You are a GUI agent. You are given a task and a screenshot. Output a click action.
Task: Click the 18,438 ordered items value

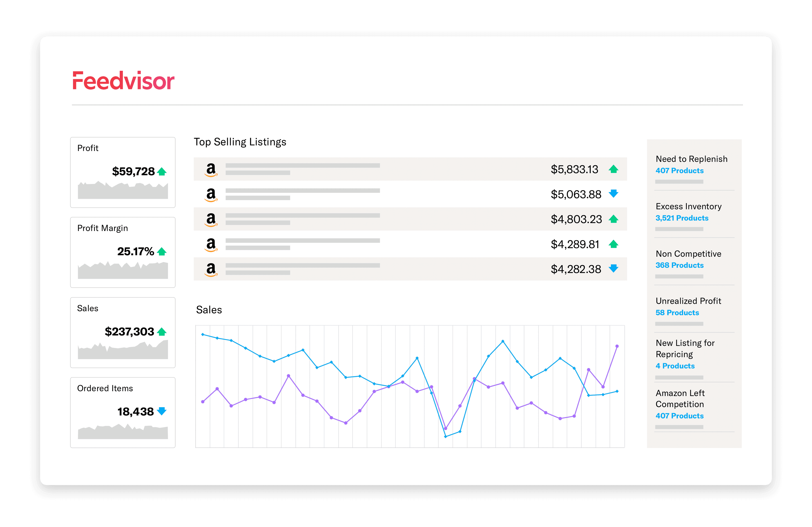[136, 412]
